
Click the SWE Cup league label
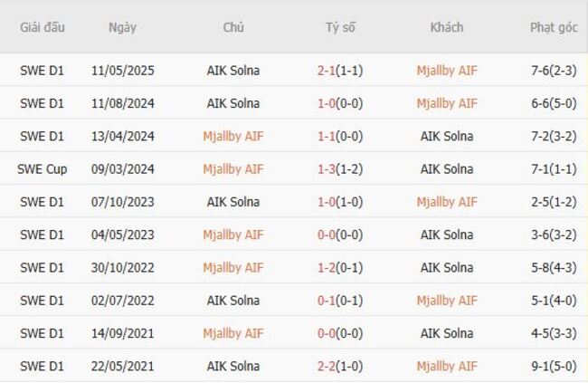coord(43,169)
